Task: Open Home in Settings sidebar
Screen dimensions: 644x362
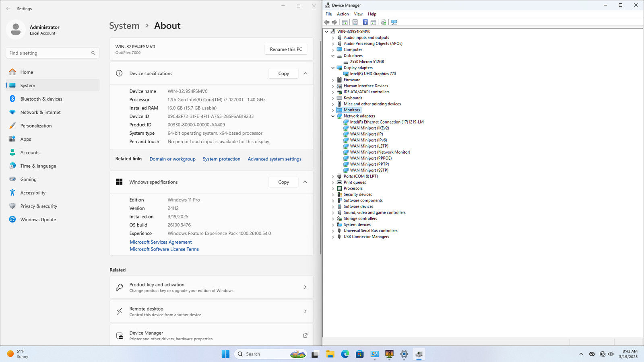Action: [53, 72]
